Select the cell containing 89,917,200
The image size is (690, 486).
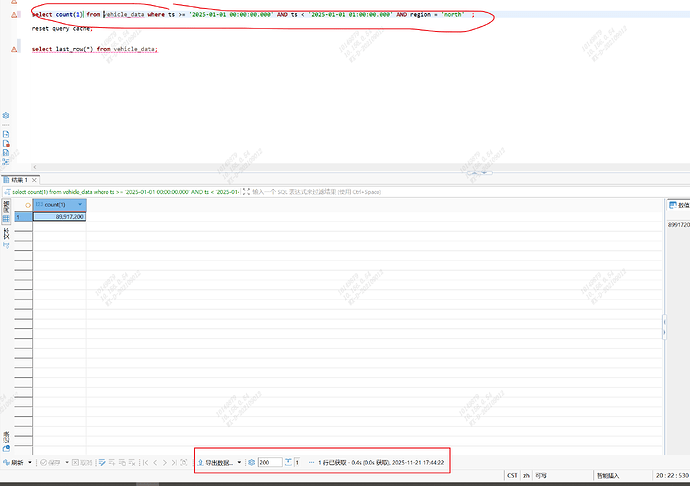[x=60, y=216]
